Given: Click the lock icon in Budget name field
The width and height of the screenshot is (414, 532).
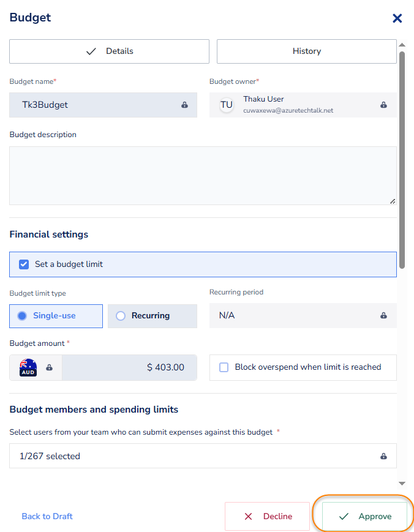Looking at the screenshot, I should (x=184, y=105).
